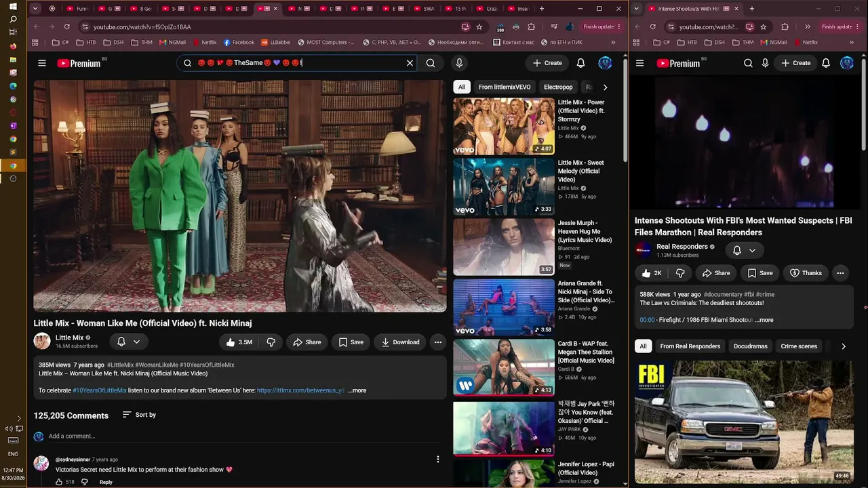Save the Real Responders video to playlist
The image size is (868, 488).
(760, 273)
